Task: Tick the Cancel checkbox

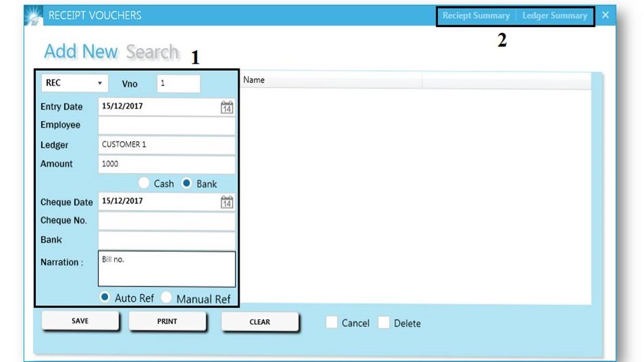Action: coord(331,322)
